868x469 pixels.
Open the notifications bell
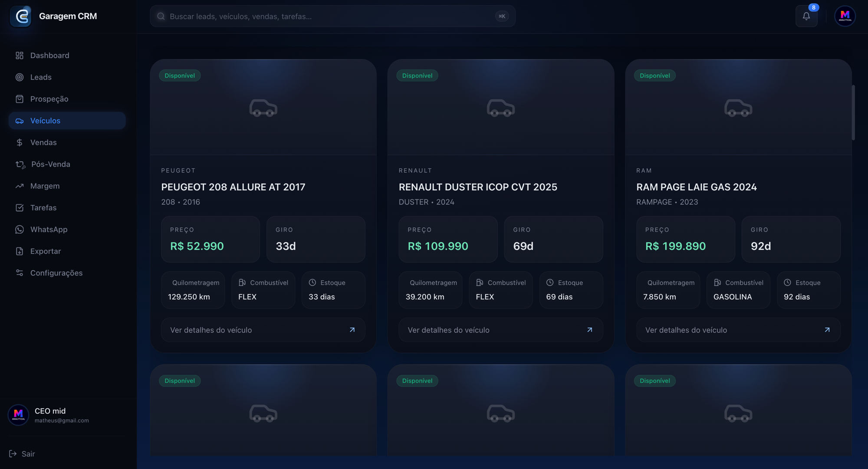pyautogui.click(x=806, y=16)
